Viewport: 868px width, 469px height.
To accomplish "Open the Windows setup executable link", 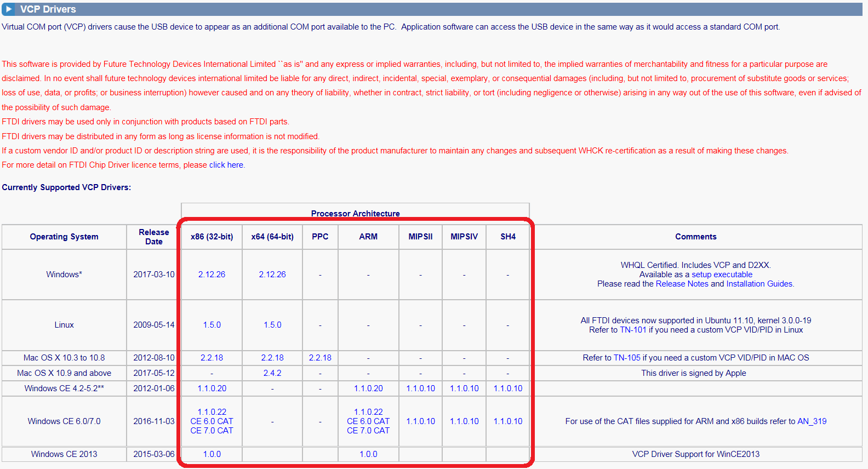I will click(722, 274).
